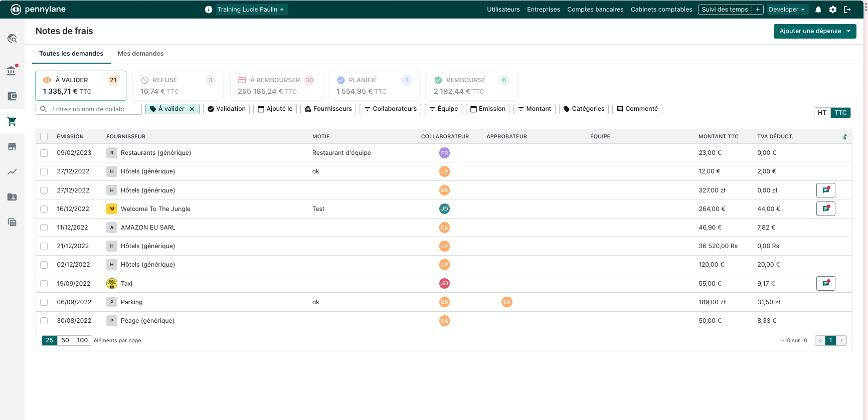Open comment icon on the Taxi row

pos(826,284)
